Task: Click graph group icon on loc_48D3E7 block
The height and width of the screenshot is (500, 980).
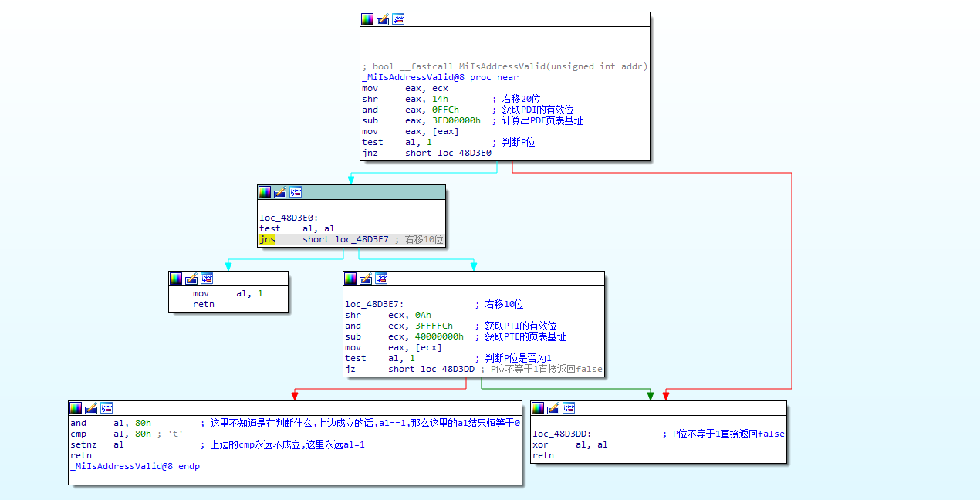Action: coord(381,279)
